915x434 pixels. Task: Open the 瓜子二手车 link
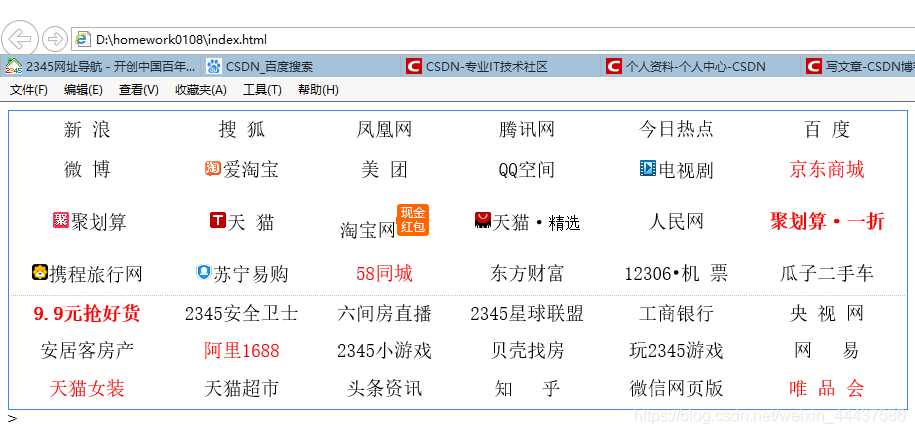click(826, 273)
